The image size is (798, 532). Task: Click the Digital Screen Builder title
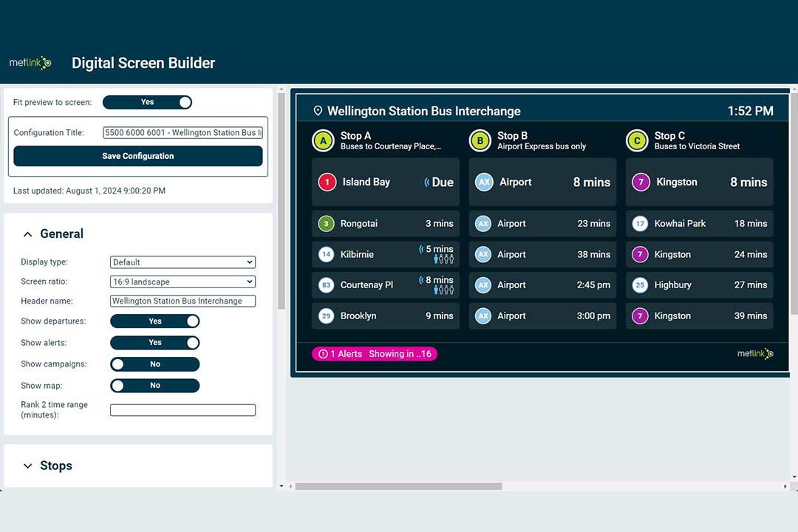pos(143,63)
